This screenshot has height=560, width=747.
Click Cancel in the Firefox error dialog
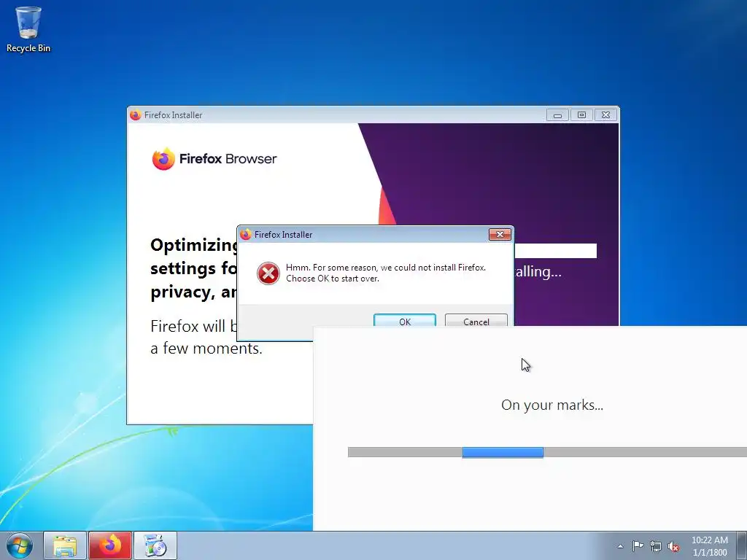476,321
